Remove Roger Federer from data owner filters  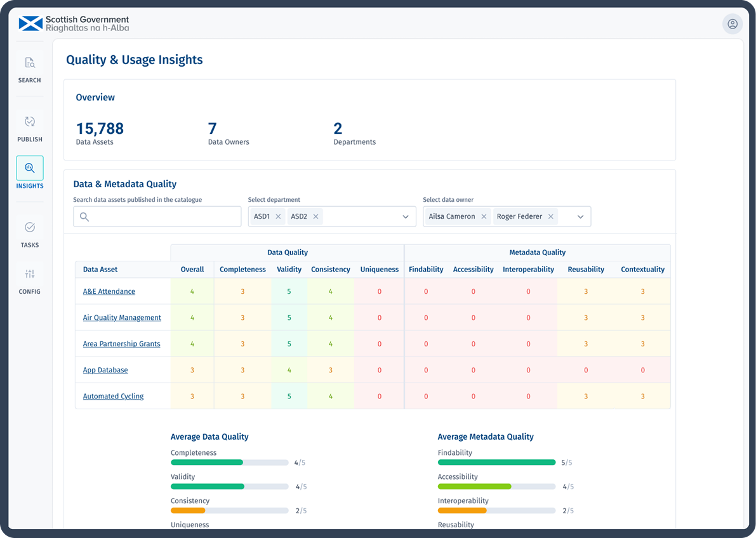point(551,216)
